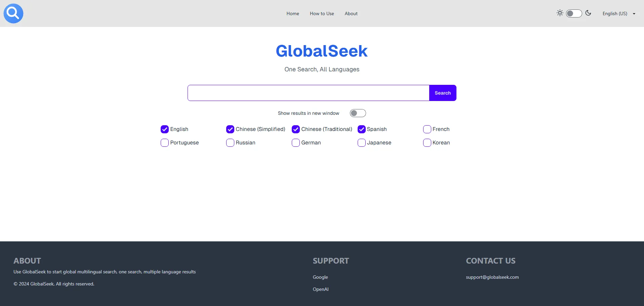Go to the Home nav item
Screen dimensions: 644x306
click(292, 13)
